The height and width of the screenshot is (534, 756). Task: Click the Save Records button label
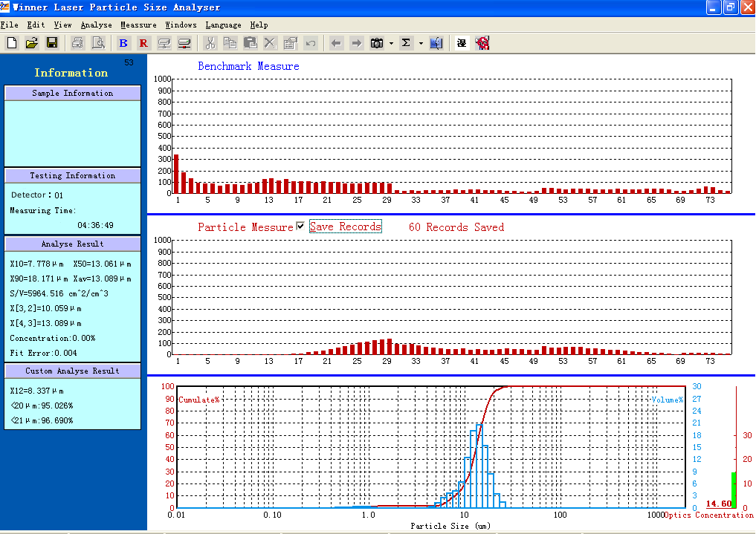345,226
